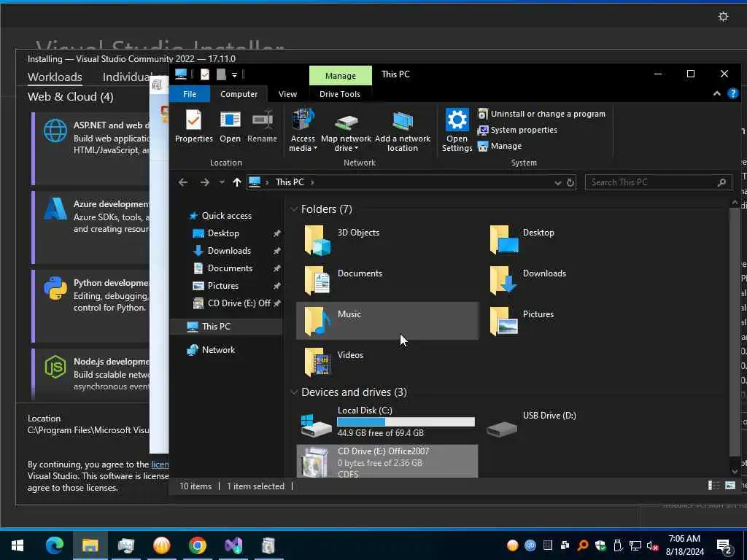Click Manage in the System group
Image resolution: width=747 pixels, height=560 pixels.
point(500,146)
